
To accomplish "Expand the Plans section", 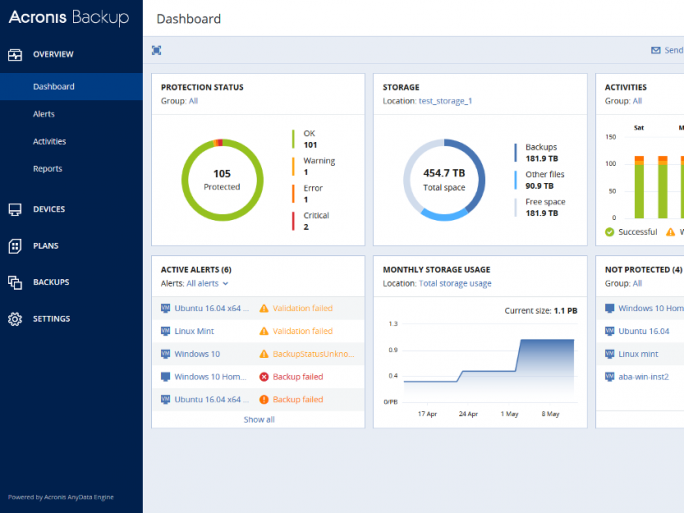I will point(46,246).
